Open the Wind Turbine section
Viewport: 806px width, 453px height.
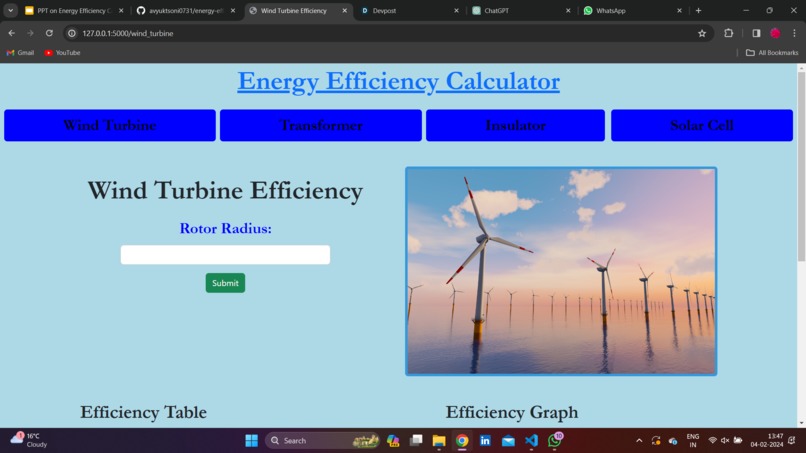(x=109, y=125)
